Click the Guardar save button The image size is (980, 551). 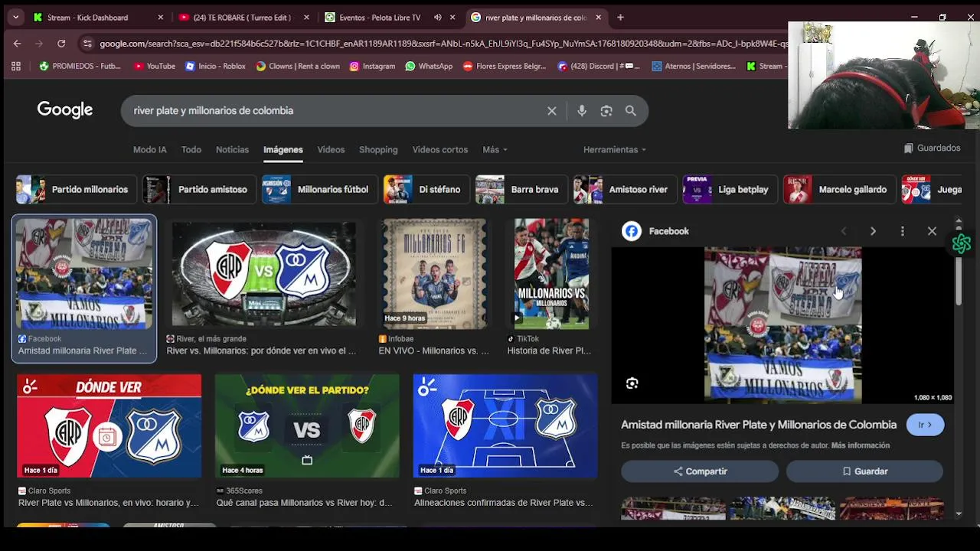[864, 471]
